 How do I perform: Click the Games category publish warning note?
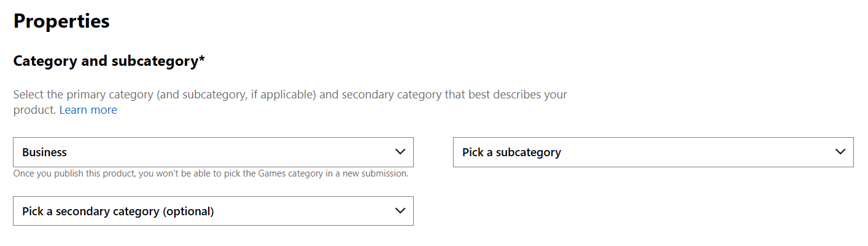211,173
